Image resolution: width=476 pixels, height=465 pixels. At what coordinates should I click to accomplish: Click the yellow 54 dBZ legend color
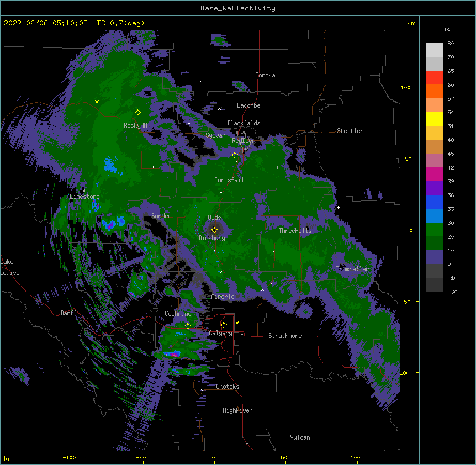(434, 119)
